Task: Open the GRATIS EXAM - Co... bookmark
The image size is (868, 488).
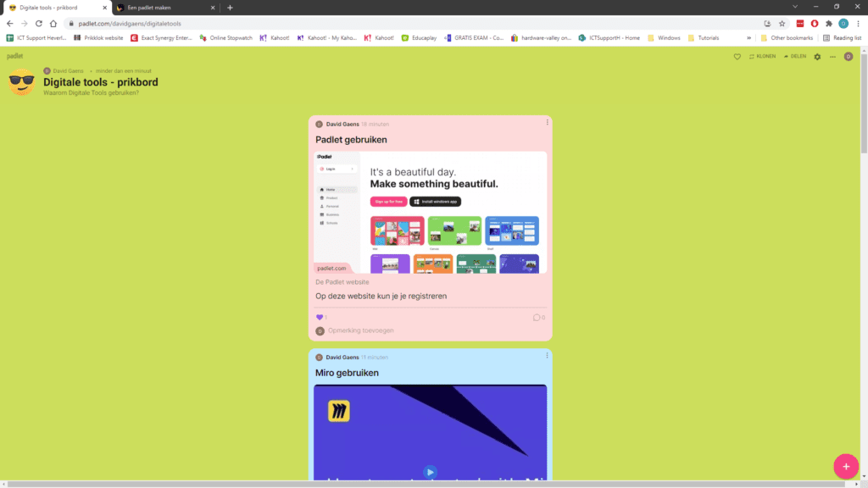Action: point(474,38)
